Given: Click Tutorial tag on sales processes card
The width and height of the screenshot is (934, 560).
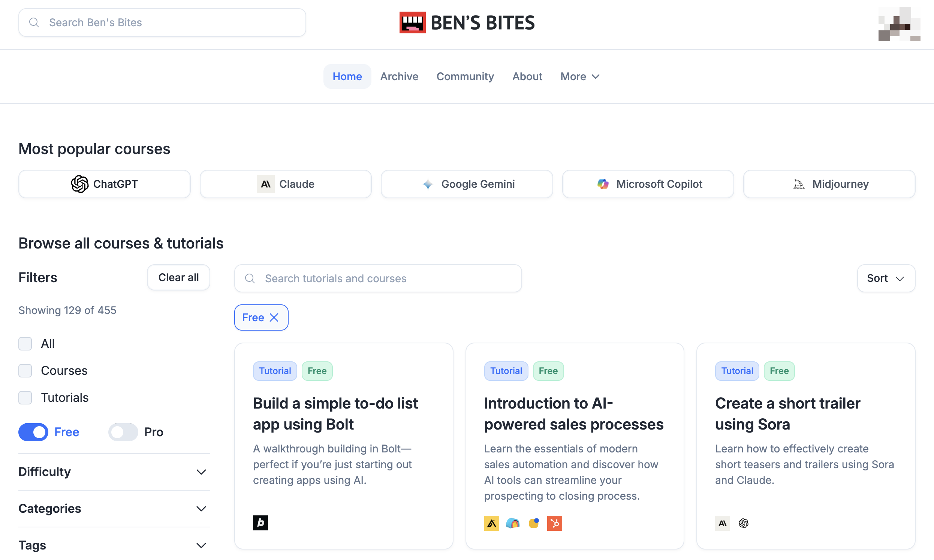Looking at the screenshot, I should [x=506, y=371].
